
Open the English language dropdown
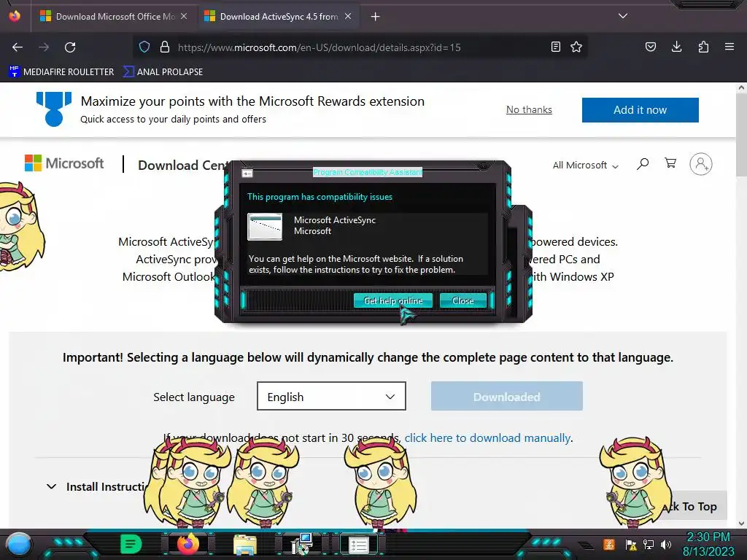332,396
